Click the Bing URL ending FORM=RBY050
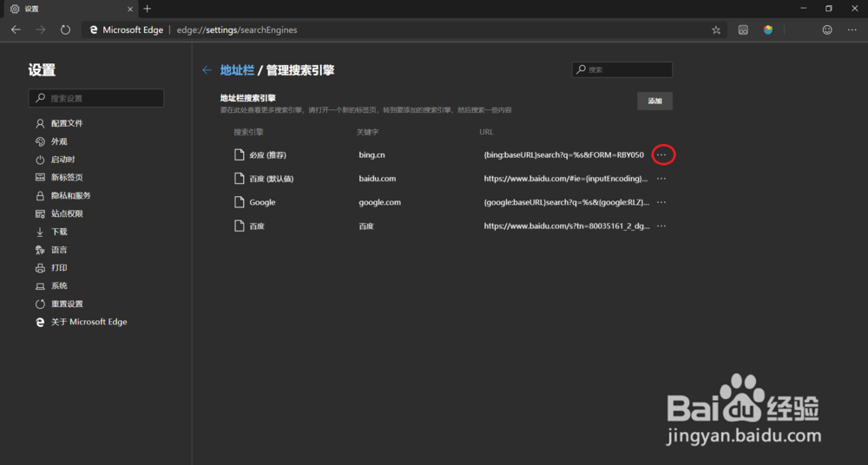This screenshot has height=465, width=868. (564, 155)
